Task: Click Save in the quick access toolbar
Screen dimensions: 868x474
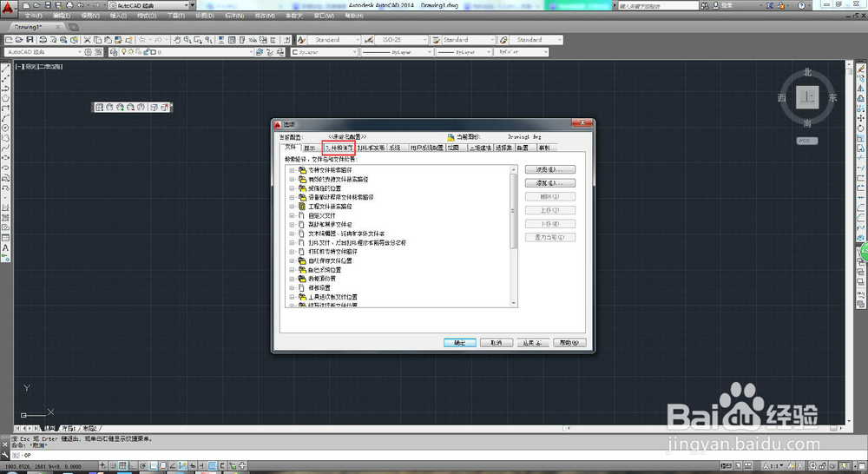Action: tap(48, 5)
